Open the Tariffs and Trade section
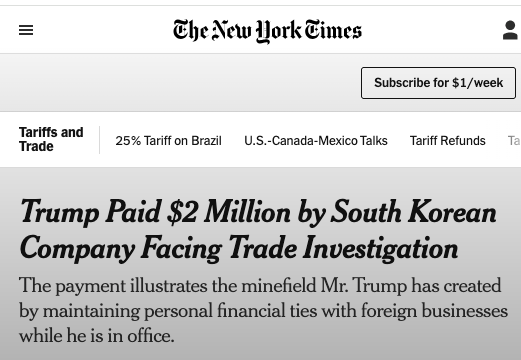521x360 pixels. tap(51, 139)
